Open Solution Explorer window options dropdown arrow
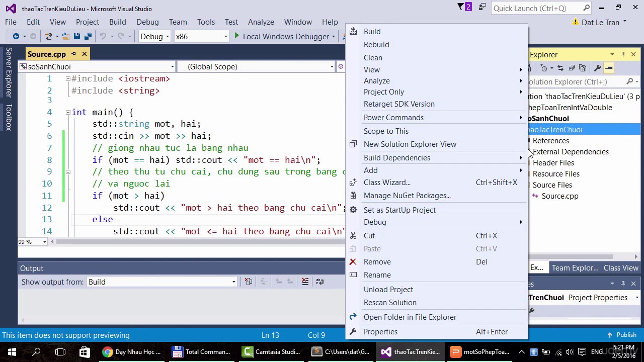Screen dimensions: 644x362 pyautogui.click(x=612, y=54)
